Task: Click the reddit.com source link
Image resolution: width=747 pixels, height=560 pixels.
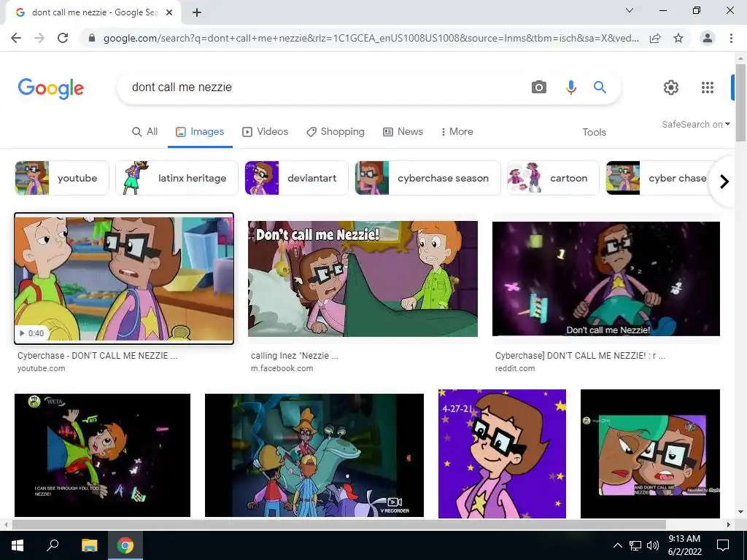Action: pyautogui.click(x=515, y=368)
